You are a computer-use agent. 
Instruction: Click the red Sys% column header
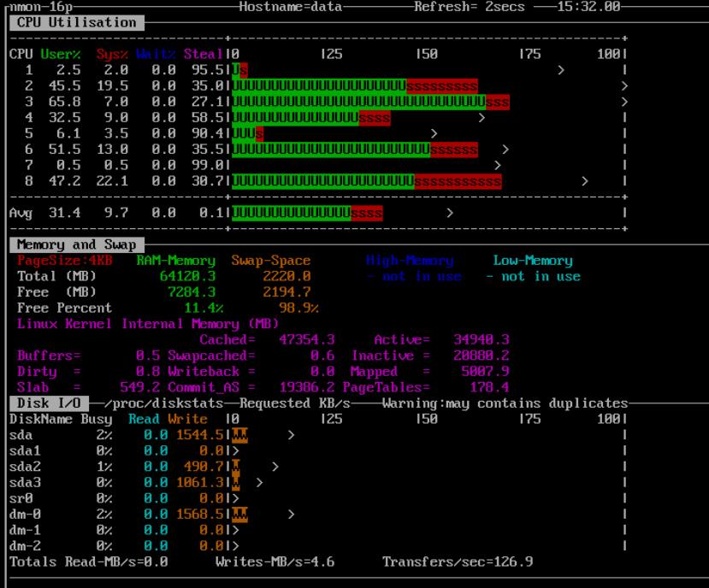(112, 54)
